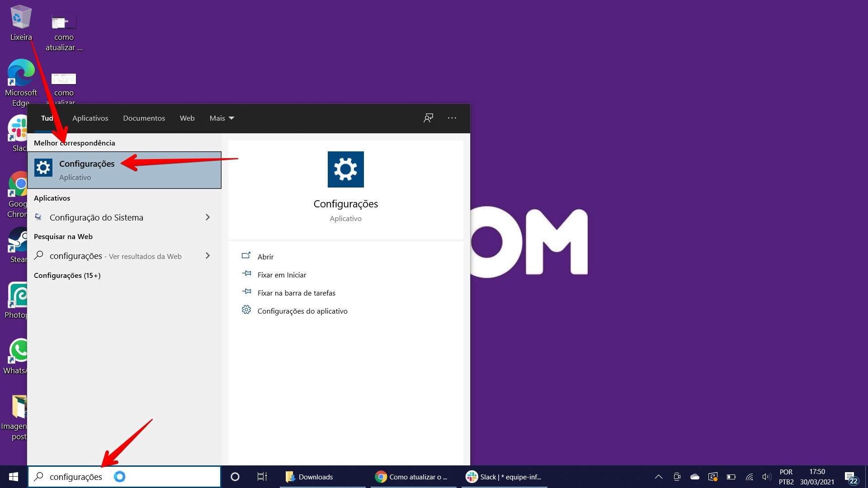The image size is (868, 488).
Task: Select Documentos tab in search results
Action: pyautogui.click(x=144, y=118)
